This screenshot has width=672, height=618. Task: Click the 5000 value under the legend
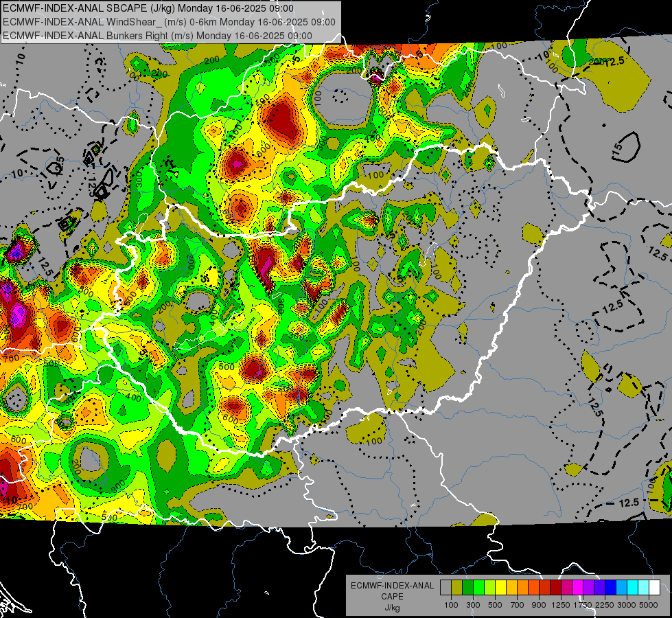tap(649, 605)
